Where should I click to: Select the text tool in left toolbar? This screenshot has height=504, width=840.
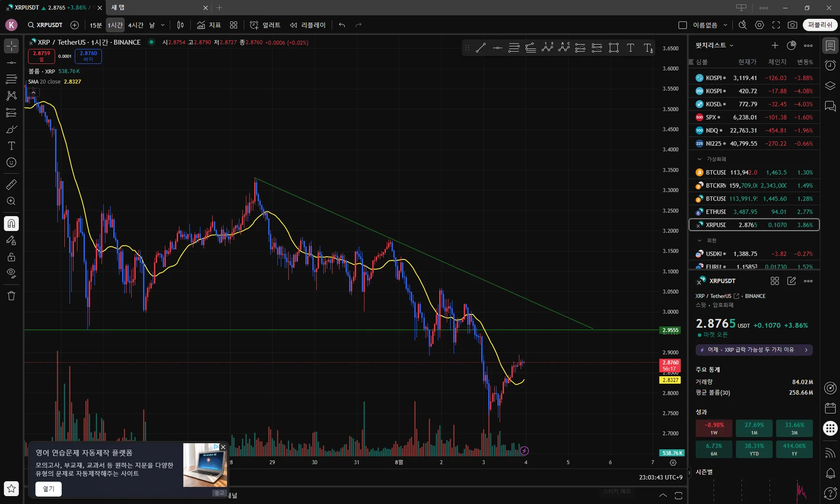(x=11, y=146)
